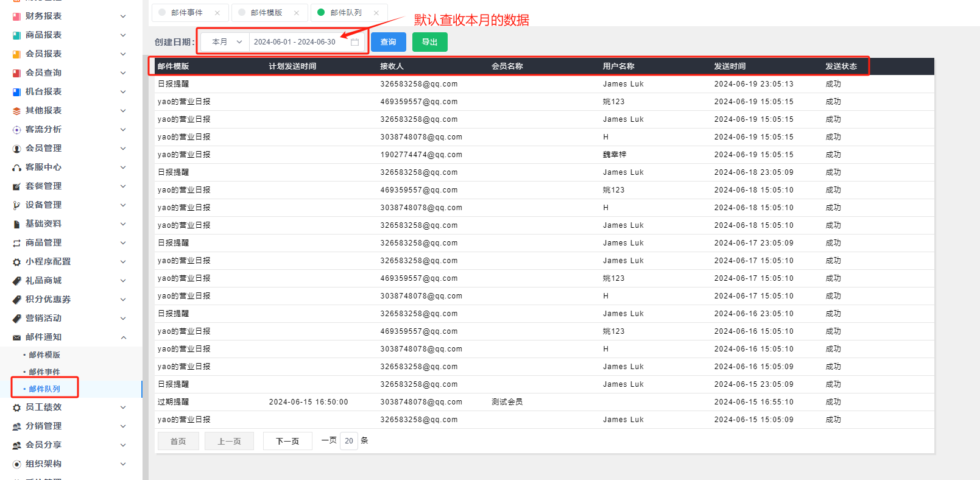Click the page size field showing 20

click(349, 441)
